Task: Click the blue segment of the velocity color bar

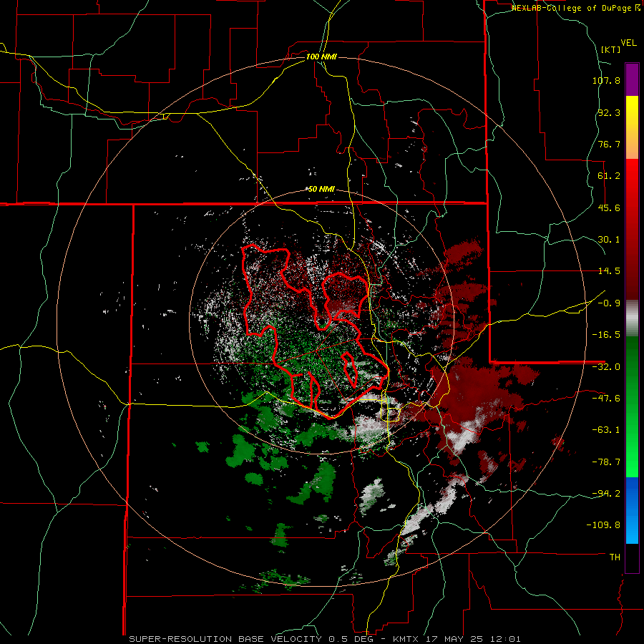Action: pos(632,510)
